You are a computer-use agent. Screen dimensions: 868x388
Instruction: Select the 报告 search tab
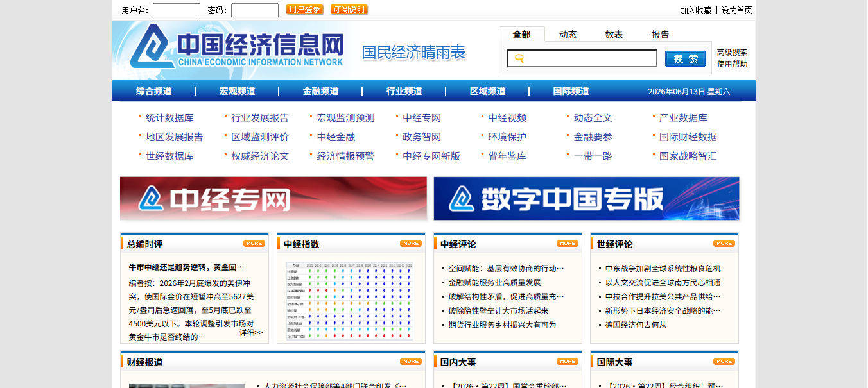click(x=661, y=35)
